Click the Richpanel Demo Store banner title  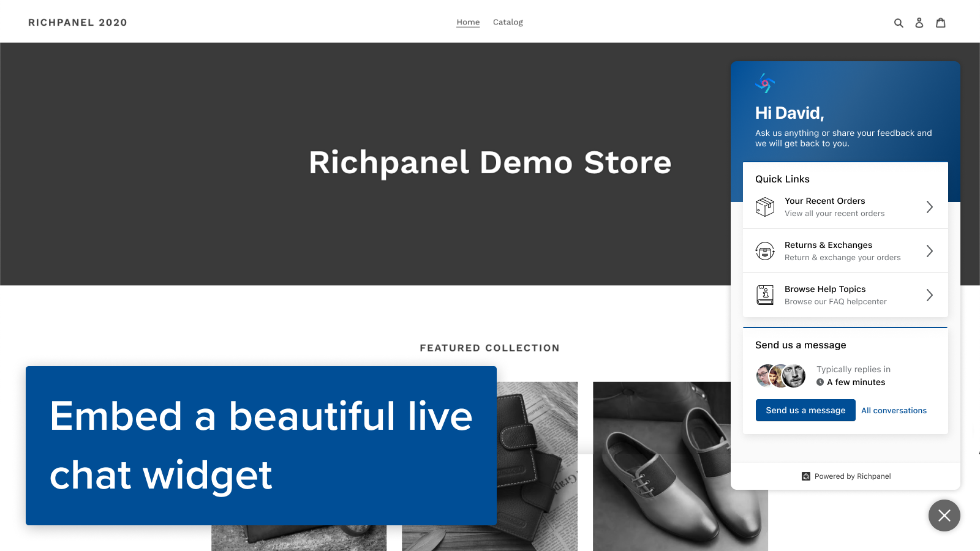[x=490, y=162]
